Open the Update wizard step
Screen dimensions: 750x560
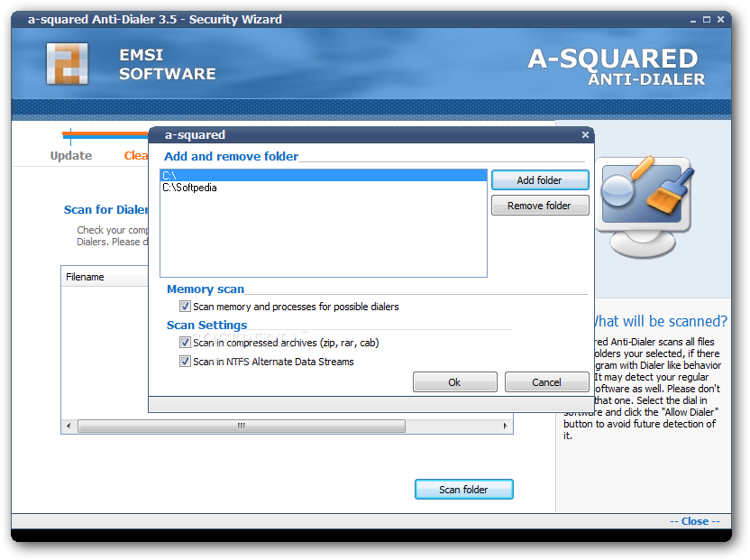coord(71,155)
